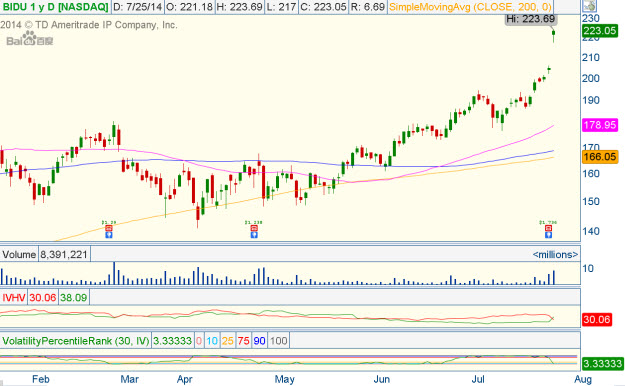Click the magenta 178.95 moving average tag

[600, 125]
